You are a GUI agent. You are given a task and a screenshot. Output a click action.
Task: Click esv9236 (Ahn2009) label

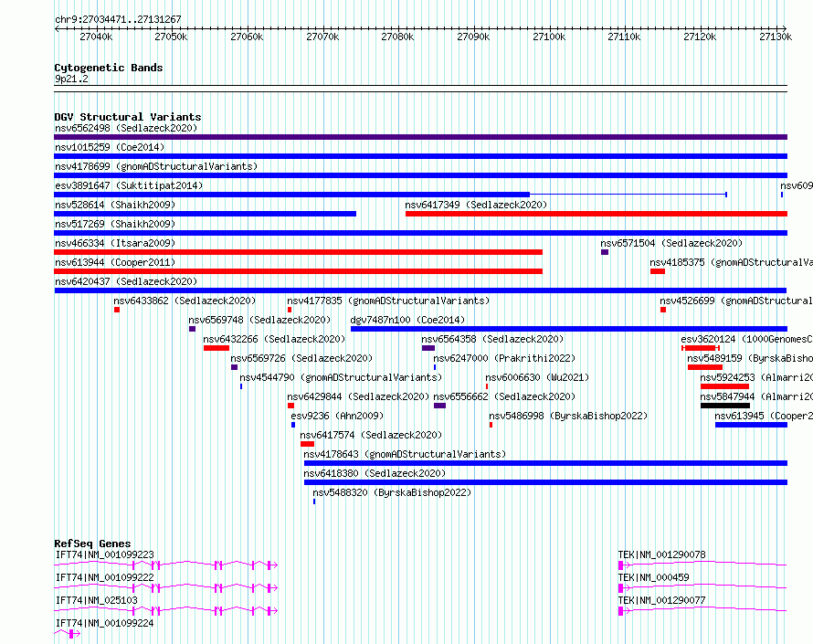(x=337, y=416)
